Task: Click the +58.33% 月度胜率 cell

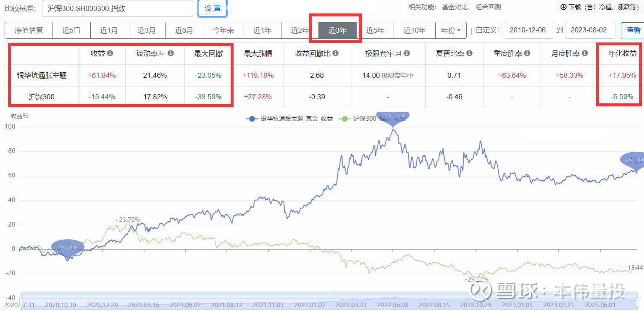Action: pyautogui.click(x=570, y=76)
